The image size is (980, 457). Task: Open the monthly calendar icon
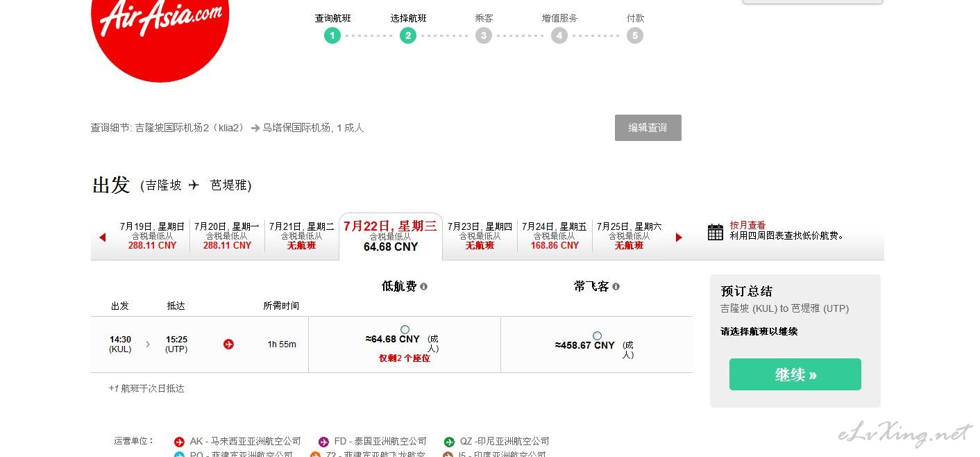tap(716, 232)
